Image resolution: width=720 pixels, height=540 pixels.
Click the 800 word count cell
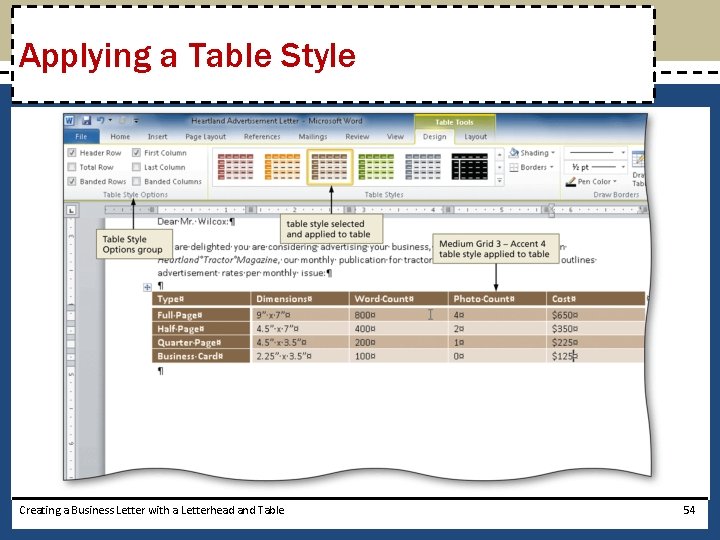click(x=399, y=315)
